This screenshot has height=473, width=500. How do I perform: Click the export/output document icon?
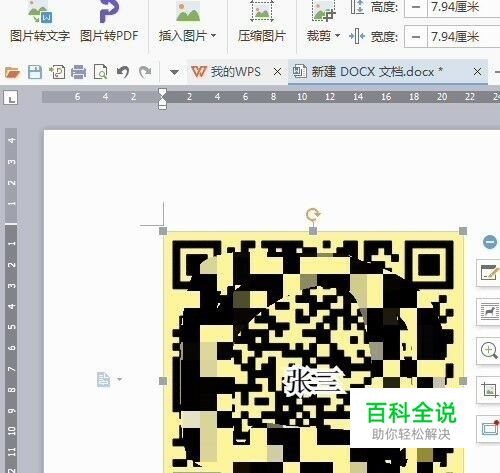pyautogui.click(x=57, y=72)
